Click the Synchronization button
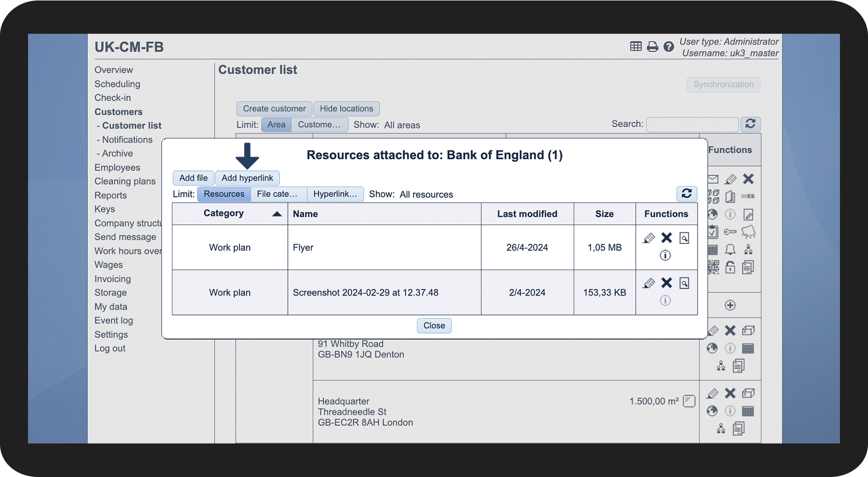The height and width of the screenshot is (477, 868). (x=723, y=84)
